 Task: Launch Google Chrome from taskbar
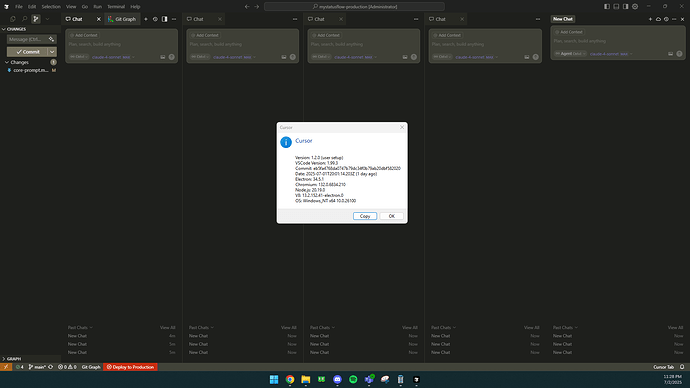point(290,379)
